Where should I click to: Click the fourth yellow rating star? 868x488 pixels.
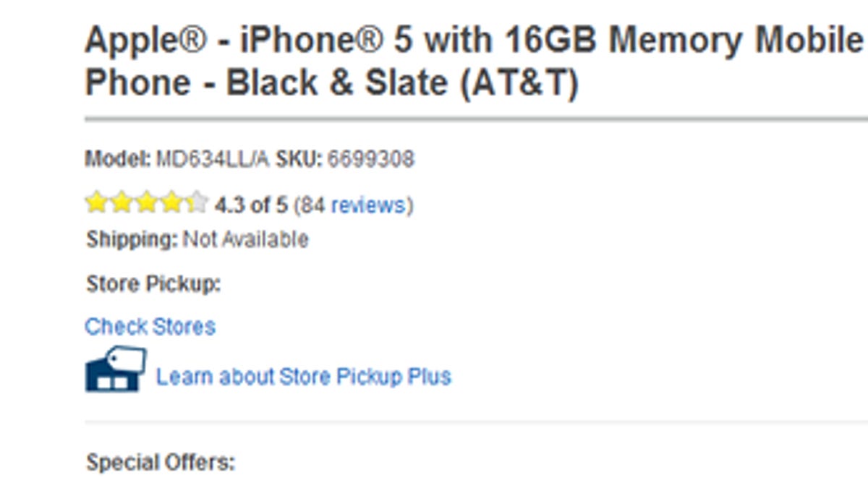click(x=171, y=203)
